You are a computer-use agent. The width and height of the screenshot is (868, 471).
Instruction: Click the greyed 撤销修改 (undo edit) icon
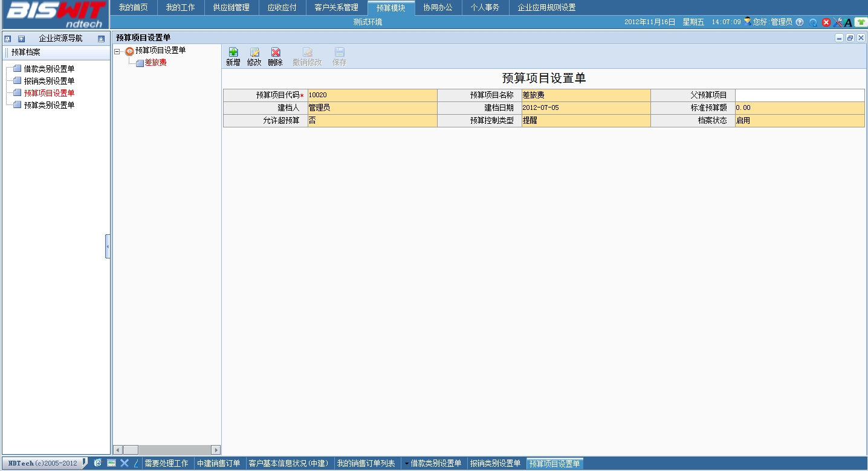pos(308,53)
